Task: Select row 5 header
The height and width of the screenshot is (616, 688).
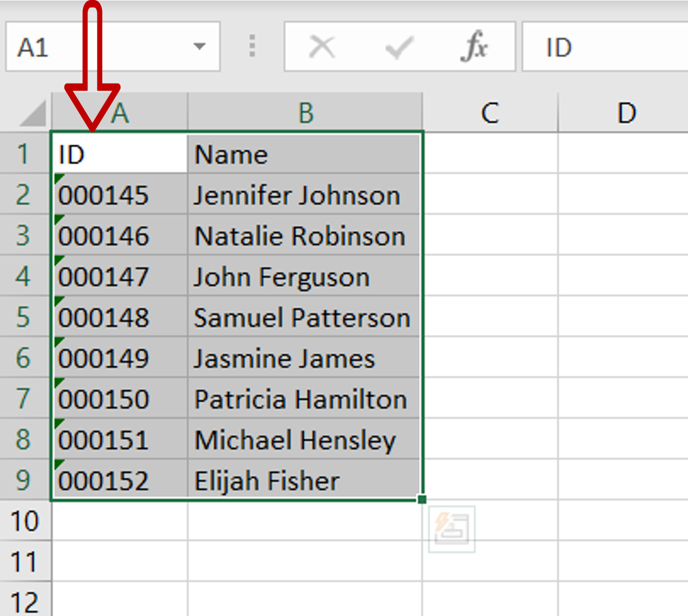Action: pos(24,317)
